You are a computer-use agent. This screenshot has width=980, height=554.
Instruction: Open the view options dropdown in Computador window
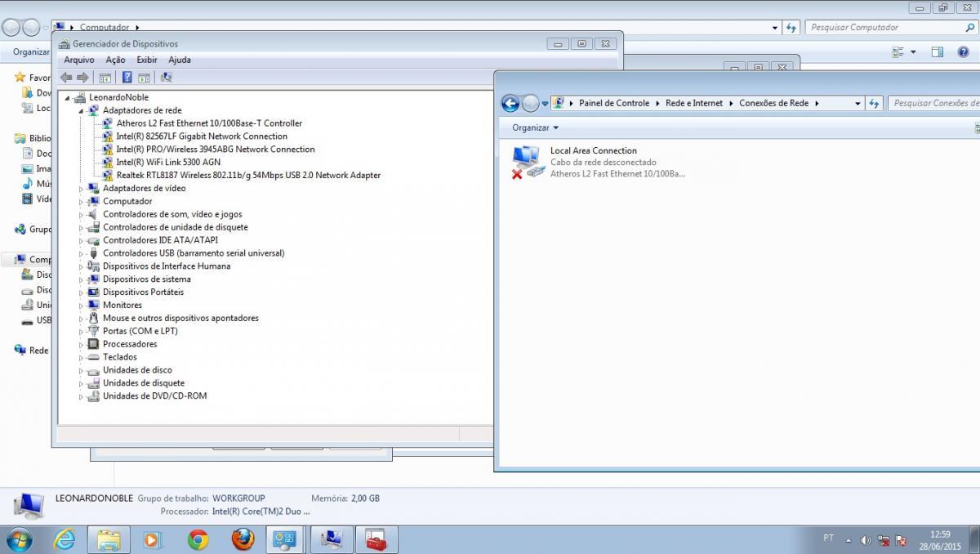click(x=913, y=51)
